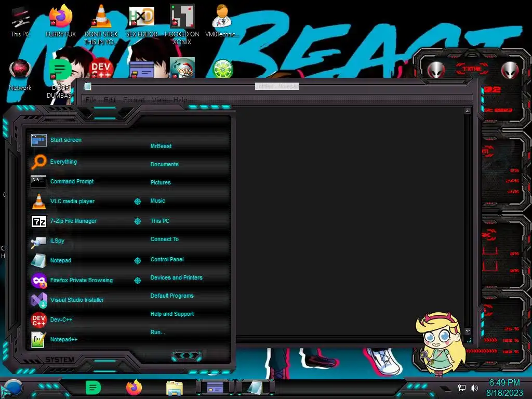532x399 pixels.
Task: Open Devices and Printers
Action: pyautogui.click(x=177, y=277)
